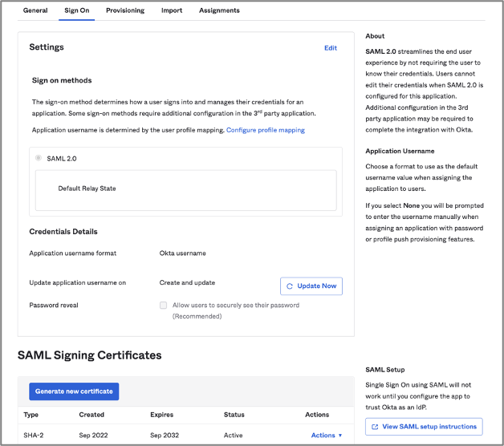Click the external link icon for SAML setup instructions

[376, 426]
